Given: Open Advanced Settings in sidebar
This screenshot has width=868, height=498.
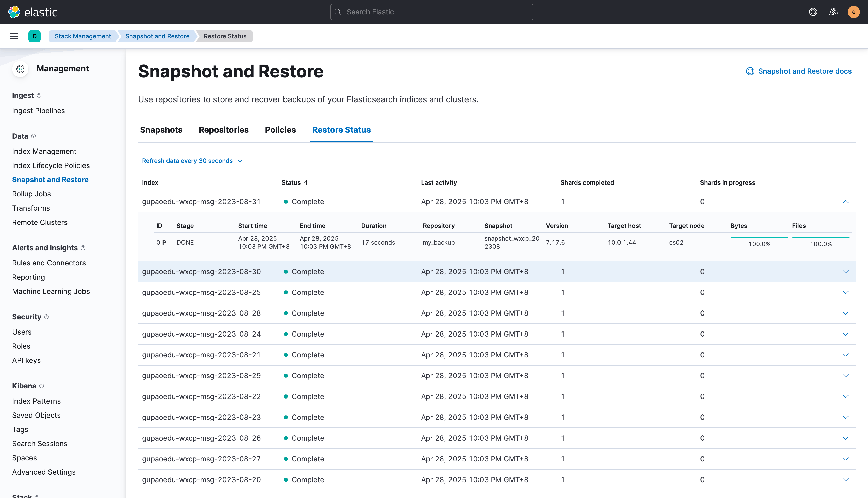Looking at the screenshot, I should [44, 472].
